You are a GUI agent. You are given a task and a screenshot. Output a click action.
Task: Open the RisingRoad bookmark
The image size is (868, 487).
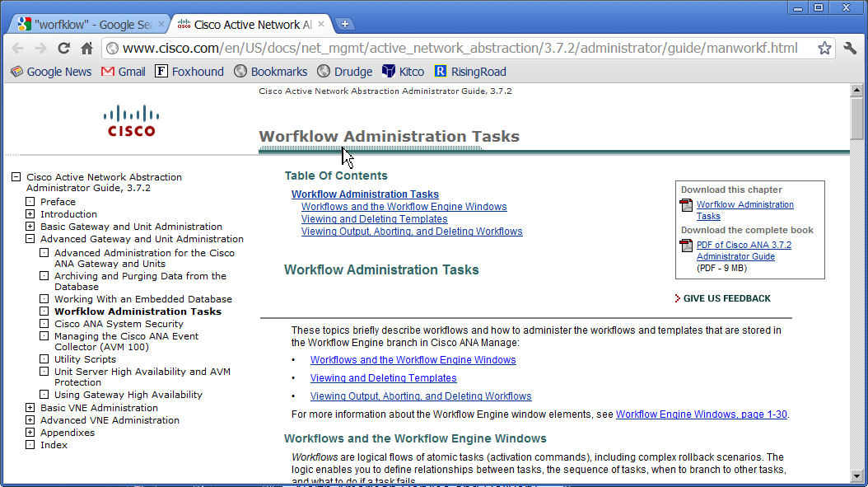pos(470,72)
